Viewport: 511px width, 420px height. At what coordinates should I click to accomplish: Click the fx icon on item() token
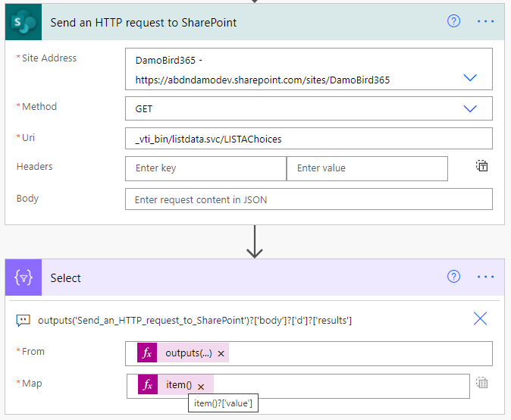tap(148, 384)
